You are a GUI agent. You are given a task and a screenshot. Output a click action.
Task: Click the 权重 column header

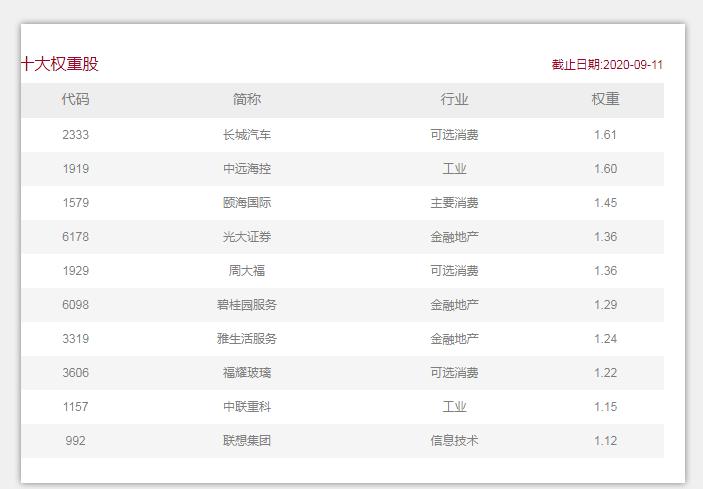click(x=605, y=99)
